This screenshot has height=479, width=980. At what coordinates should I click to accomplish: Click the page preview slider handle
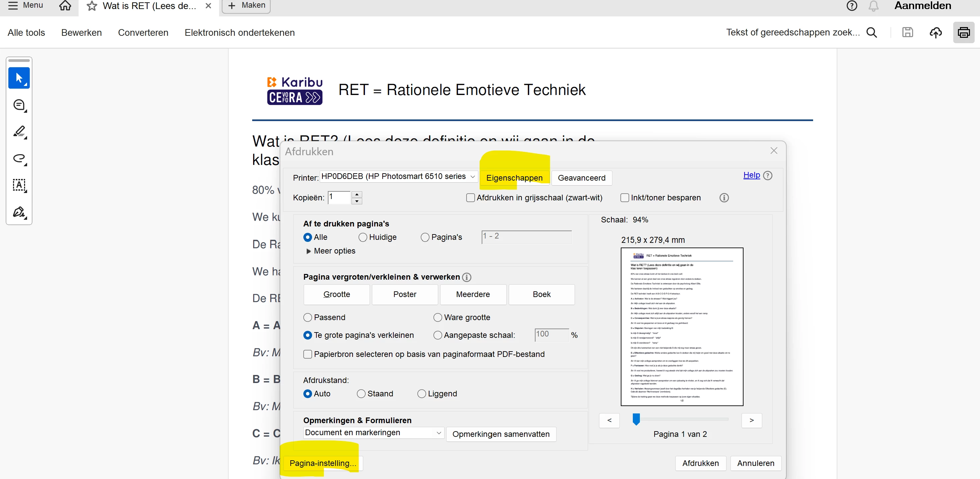tap(636, 419)
